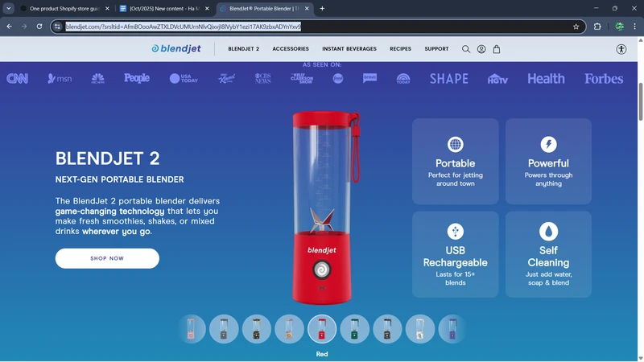Click the USA Today logo
The width and height of the screenshot is (644, 362).
(x=184, y=78)
